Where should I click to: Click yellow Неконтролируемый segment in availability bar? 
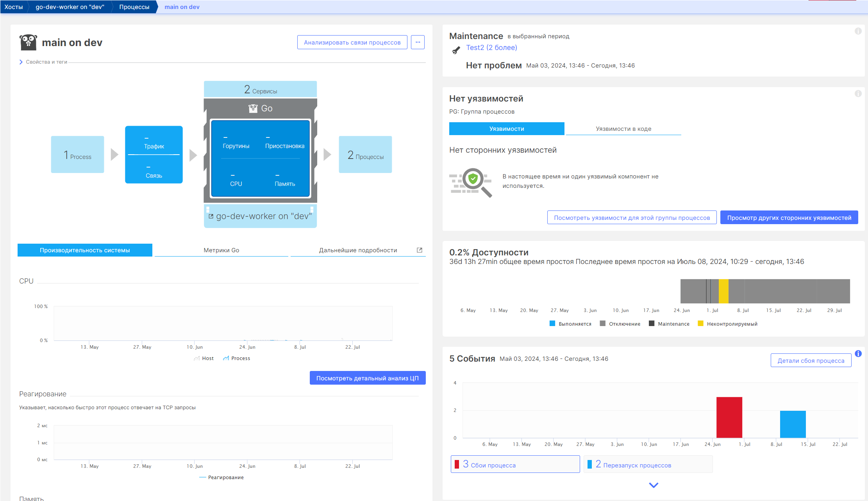(723, 291)
